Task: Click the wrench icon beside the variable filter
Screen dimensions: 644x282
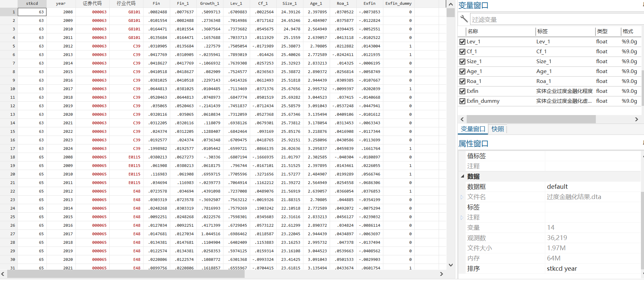Action: coord(464,19)
